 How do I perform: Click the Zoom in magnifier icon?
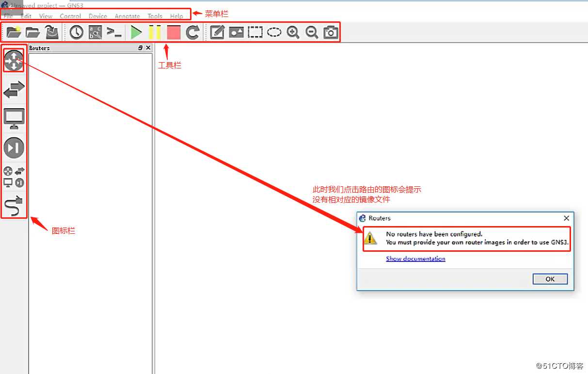[x=293, y=33]
